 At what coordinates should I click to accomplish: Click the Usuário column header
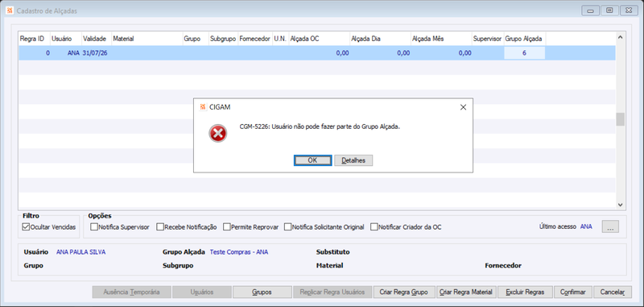click(x=66, y=39)
